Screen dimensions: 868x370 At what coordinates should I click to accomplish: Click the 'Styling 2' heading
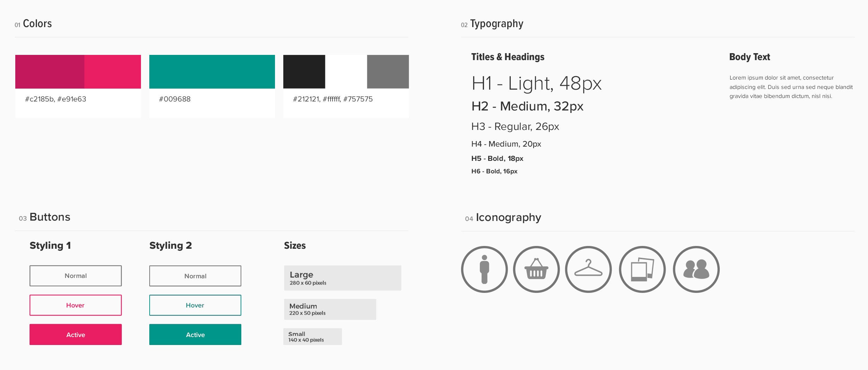(x=170, y=245)
